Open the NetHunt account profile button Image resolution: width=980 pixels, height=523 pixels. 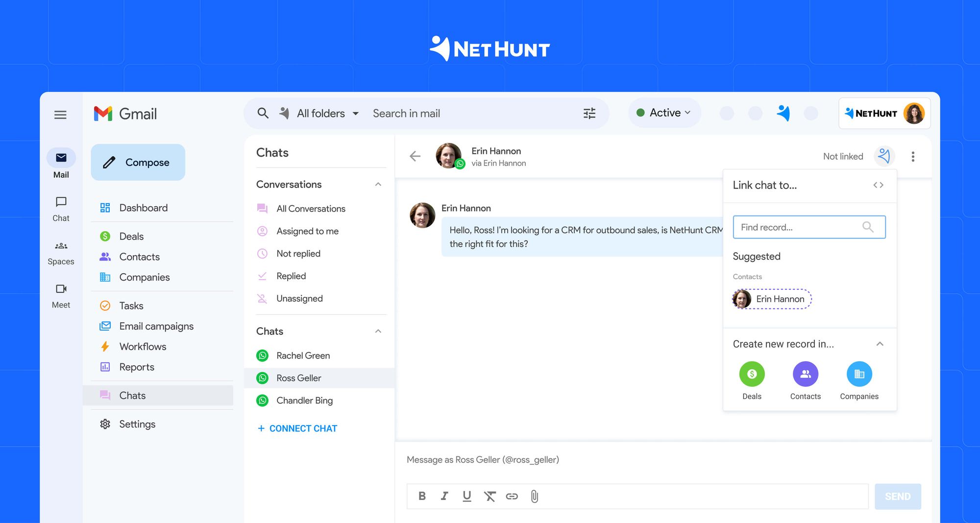click(x=884, y=113)
